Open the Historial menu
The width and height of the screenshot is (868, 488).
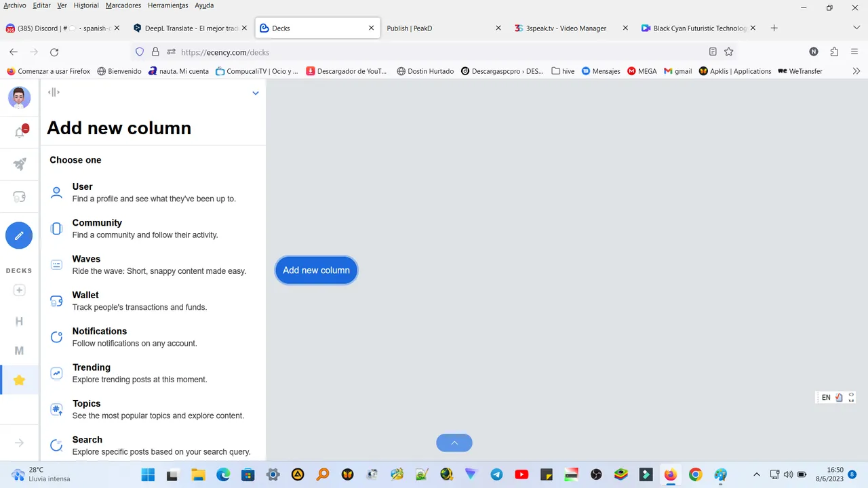tap(86, 5)
